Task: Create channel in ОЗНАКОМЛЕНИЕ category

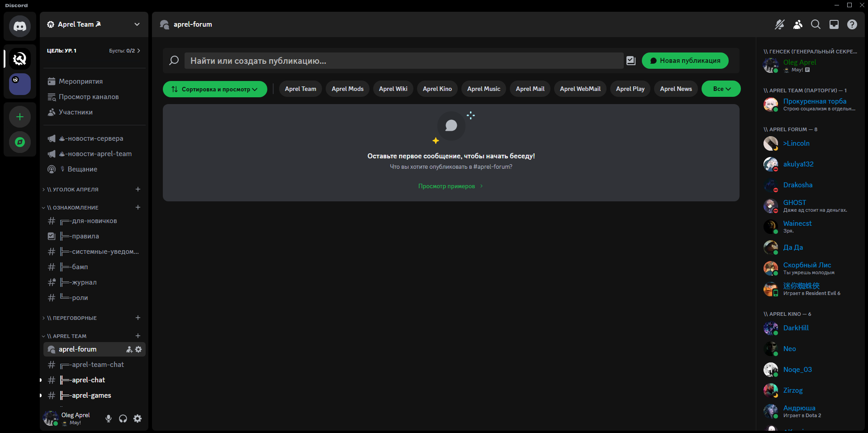Action: (x=138, y=207)
